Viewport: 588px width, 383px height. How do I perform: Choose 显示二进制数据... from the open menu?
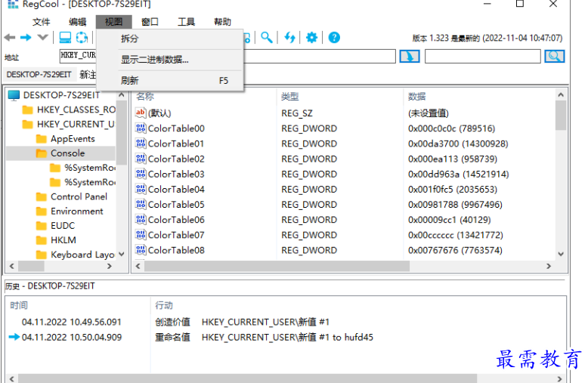coord(155,60)
